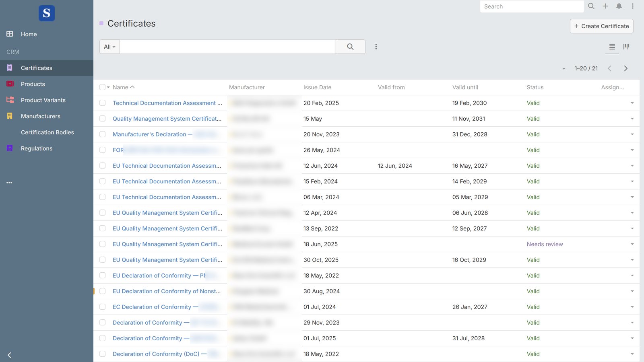Click the plus quick-create icon

605,6
